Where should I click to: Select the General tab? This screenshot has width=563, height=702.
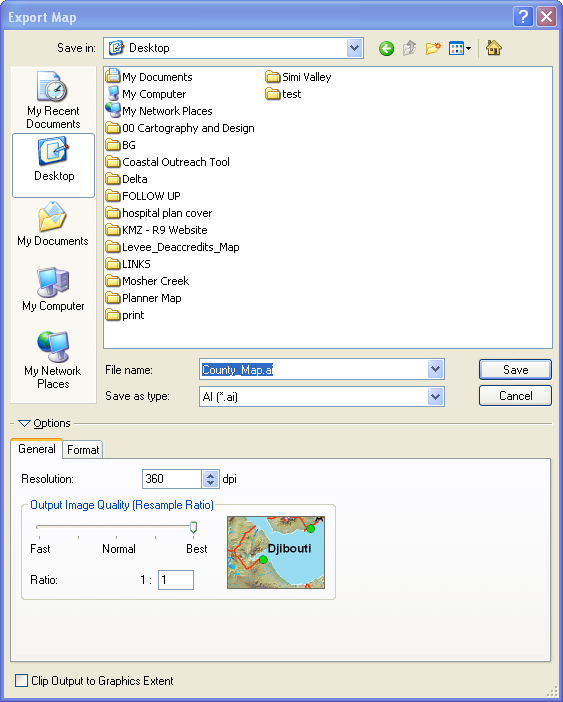pyautogui.click(x=37, y=449)
